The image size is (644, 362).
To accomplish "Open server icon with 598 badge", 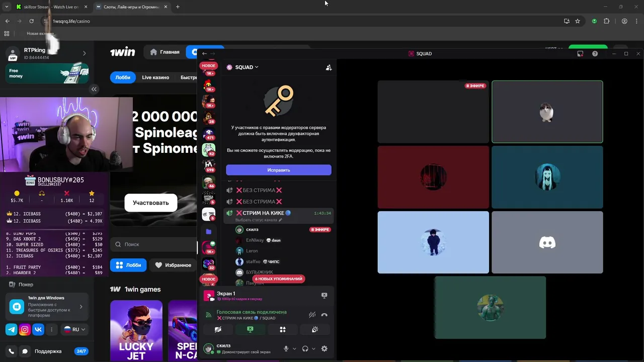I will point(208,165).
